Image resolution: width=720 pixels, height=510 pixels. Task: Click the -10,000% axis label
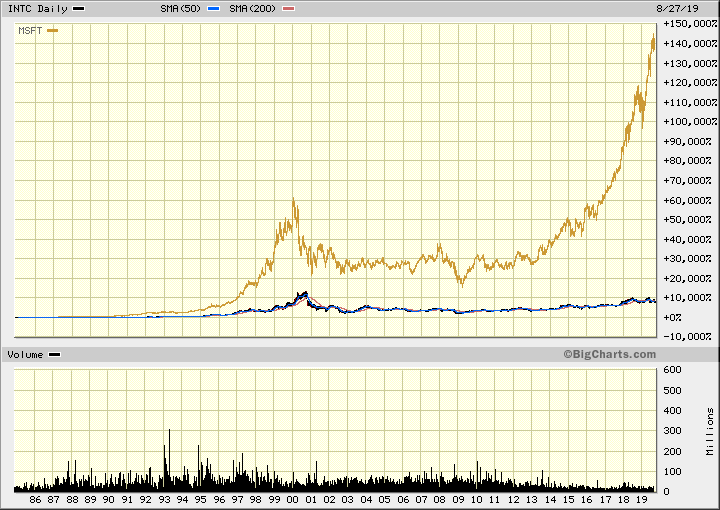687,336
